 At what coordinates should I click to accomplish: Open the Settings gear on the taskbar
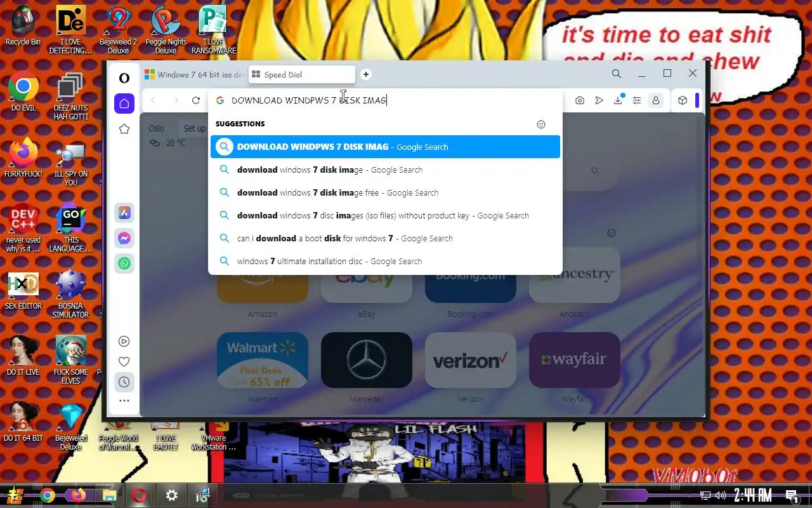pyautogui.click(x=171, y=495)
